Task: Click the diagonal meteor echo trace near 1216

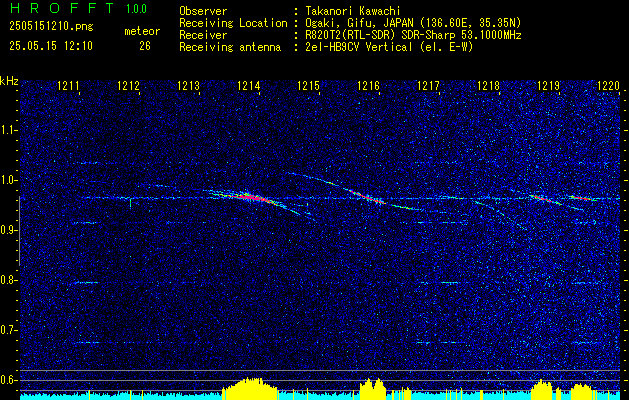Action: 367,196
